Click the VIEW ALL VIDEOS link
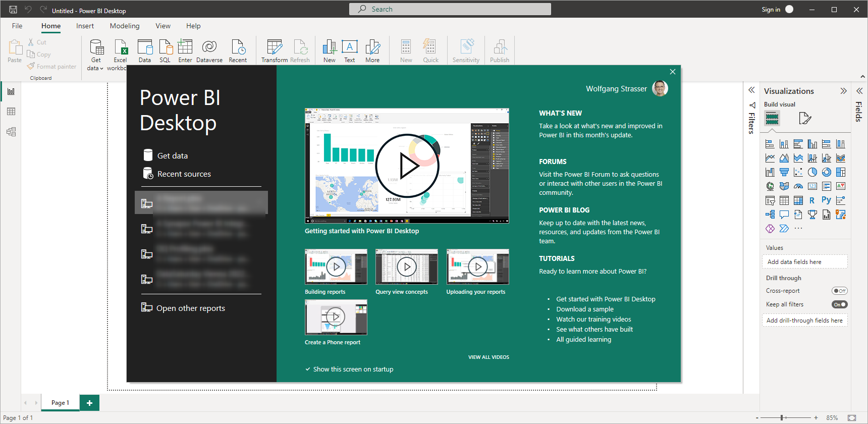Image resolution: width=868 pixels, height=424 pixels. [489, 357]
